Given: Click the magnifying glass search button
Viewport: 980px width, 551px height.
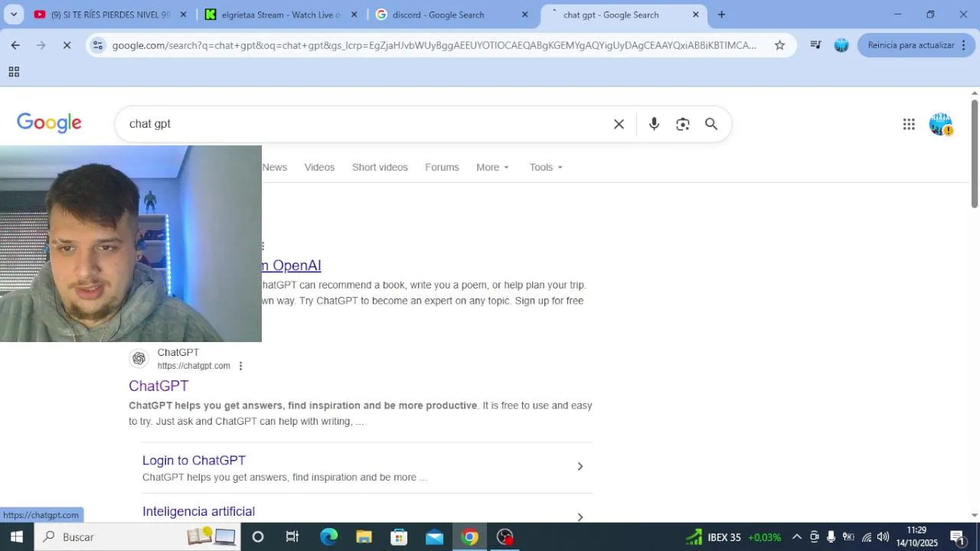Looking at the screenshot, I should tap(711, 124).
